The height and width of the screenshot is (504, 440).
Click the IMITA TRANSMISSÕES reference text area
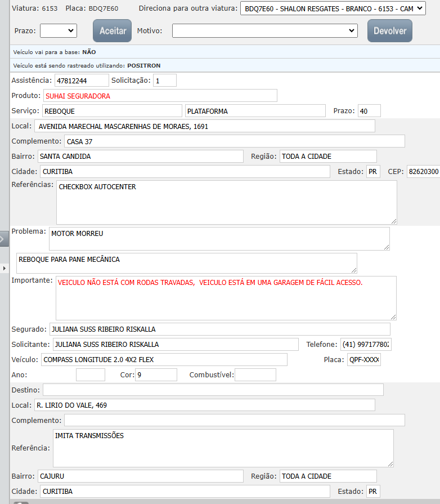coord(223,448)
